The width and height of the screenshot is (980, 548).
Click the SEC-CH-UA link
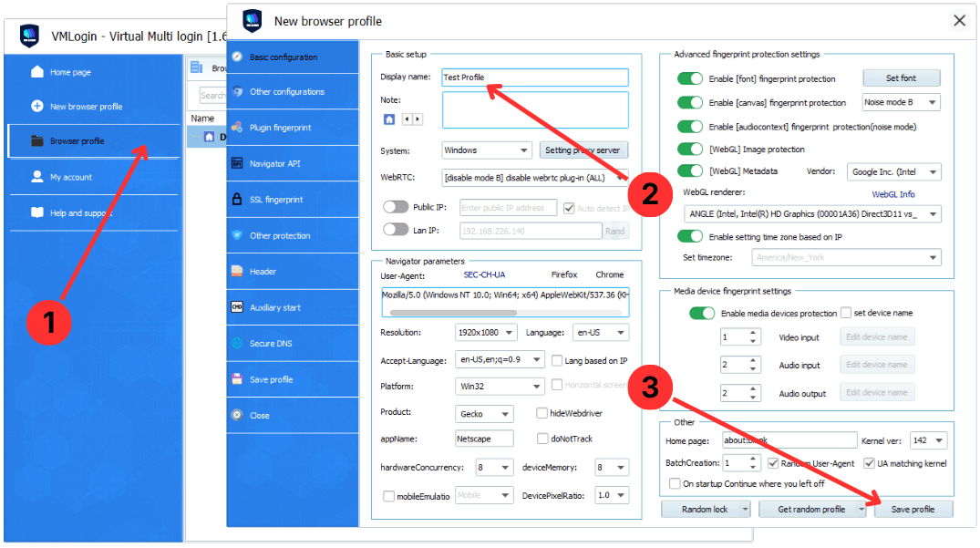[484, 274]
